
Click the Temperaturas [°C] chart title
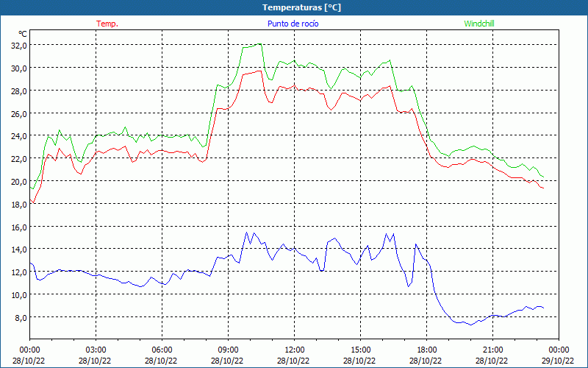301,7
